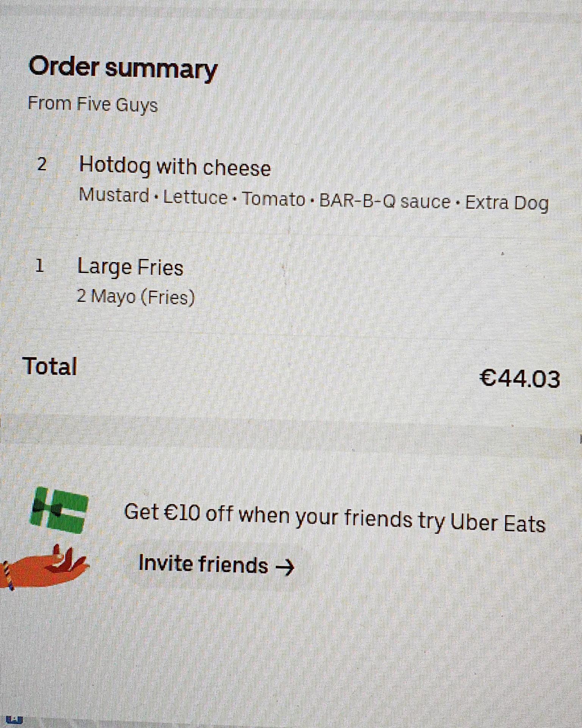Click quantity 2 beside Hotdog with cheese
Viewport: 582px width, 728px height.
pyautogui.click(x=42, y=165)
